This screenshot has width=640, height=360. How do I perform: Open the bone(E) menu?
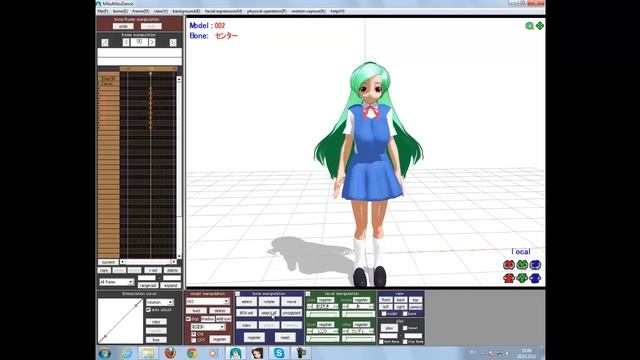click(x=120, y=11)
